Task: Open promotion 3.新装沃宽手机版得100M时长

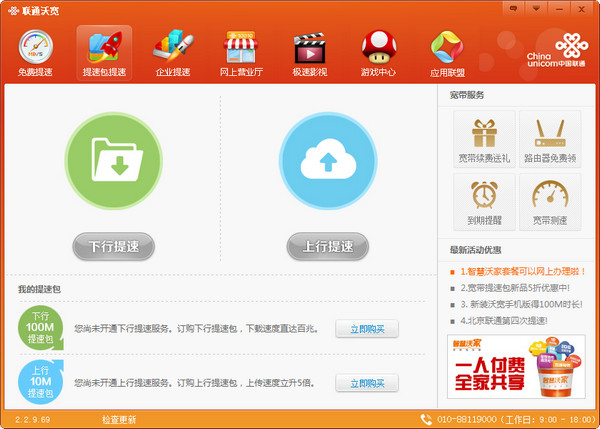Action: click(x=522, y=304)
